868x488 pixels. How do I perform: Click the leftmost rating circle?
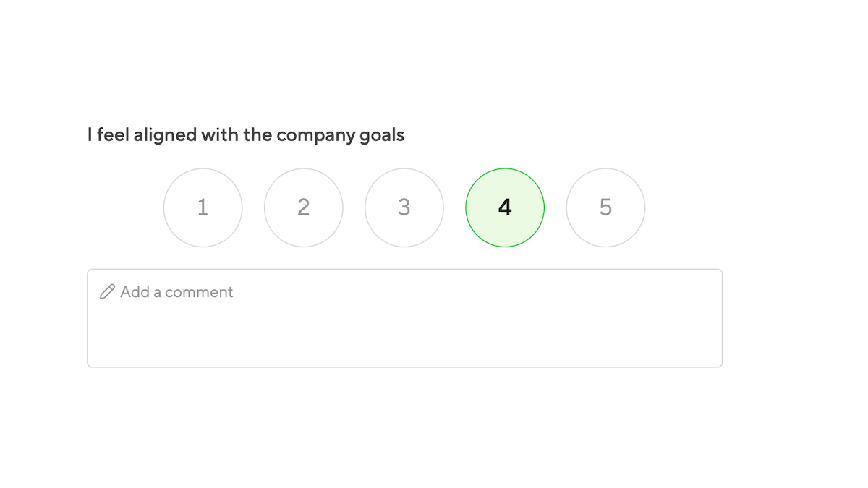pos(203,207)
